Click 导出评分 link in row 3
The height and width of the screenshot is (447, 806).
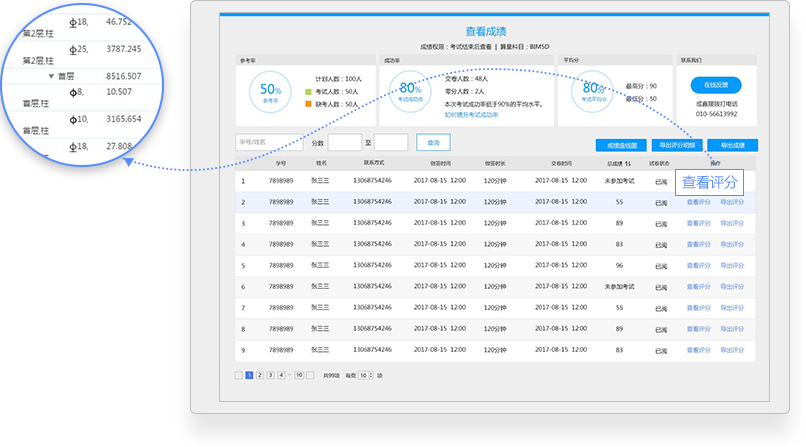732,223
